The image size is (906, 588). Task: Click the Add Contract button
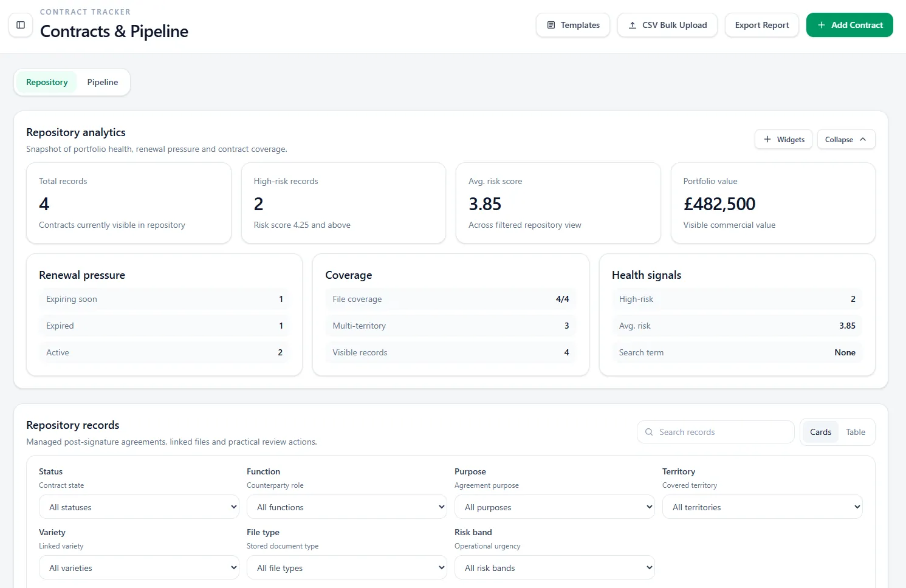pyautogui.click(x=849, y=25)
